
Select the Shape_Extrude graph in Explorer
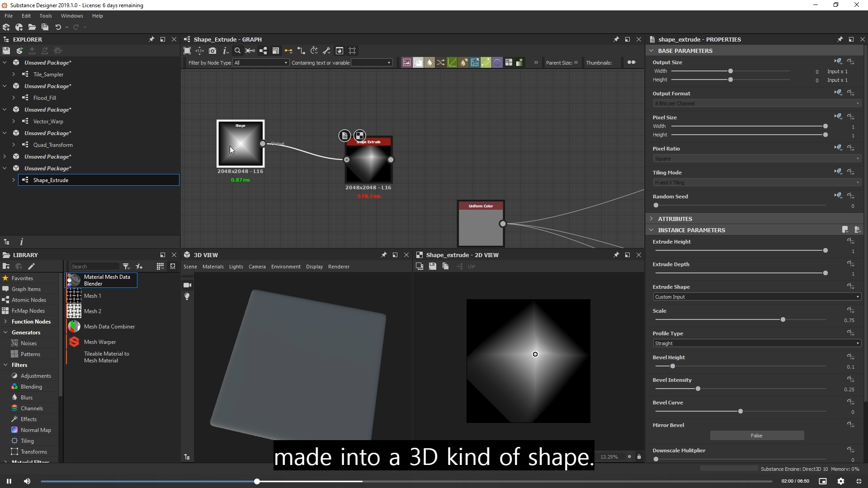point(51,180)
